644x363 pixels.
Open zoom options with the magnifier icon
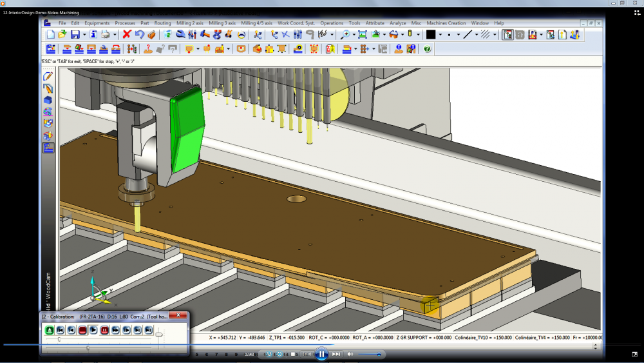coord(345,35)
